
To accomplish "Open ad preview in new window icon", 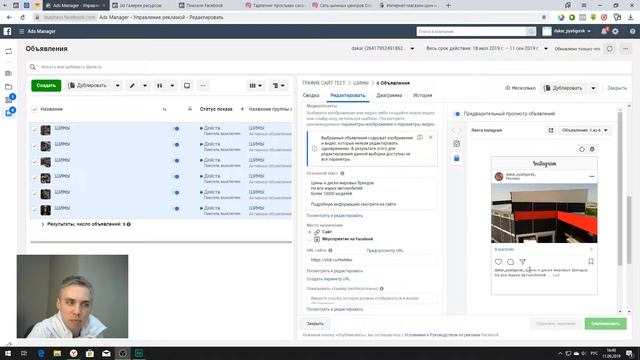I will click(x=551, y=130).
